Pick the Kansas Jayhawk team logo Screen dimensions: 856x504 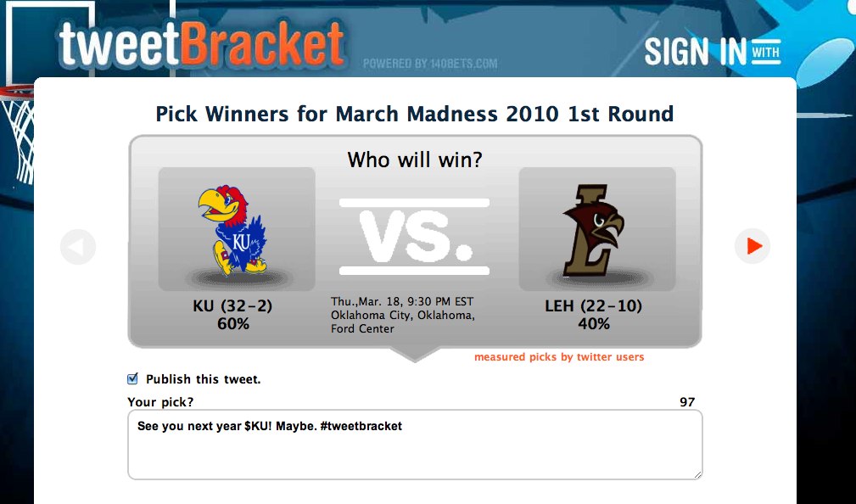click(236, 229)
